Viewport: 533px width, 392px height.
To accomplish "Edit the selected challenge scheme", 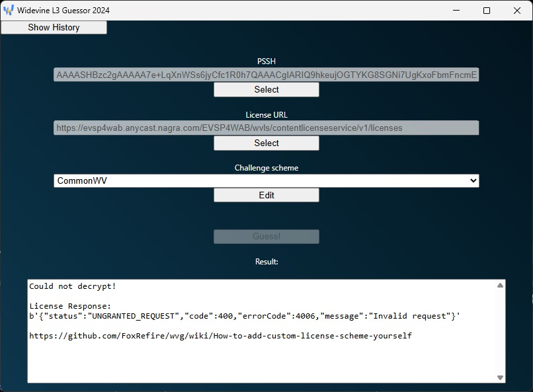I will pos(266,195).
